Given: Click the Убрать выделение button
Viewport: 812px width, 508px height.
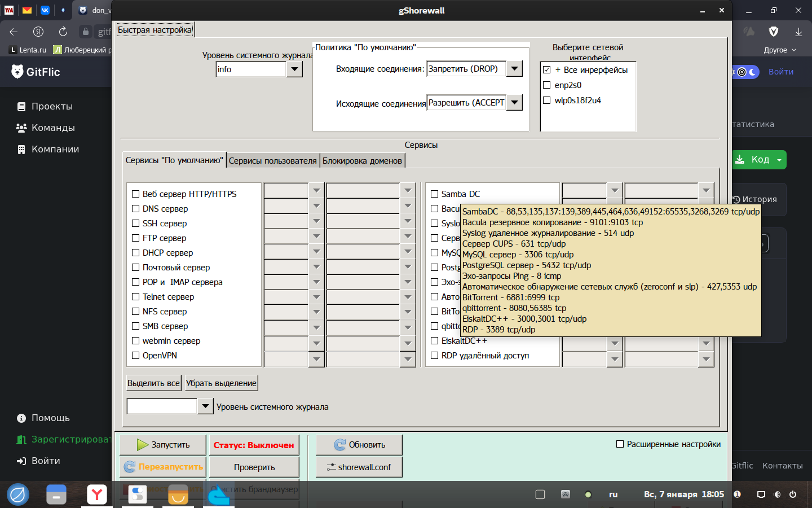Looking at the screenshot, I should coord(222,383).
